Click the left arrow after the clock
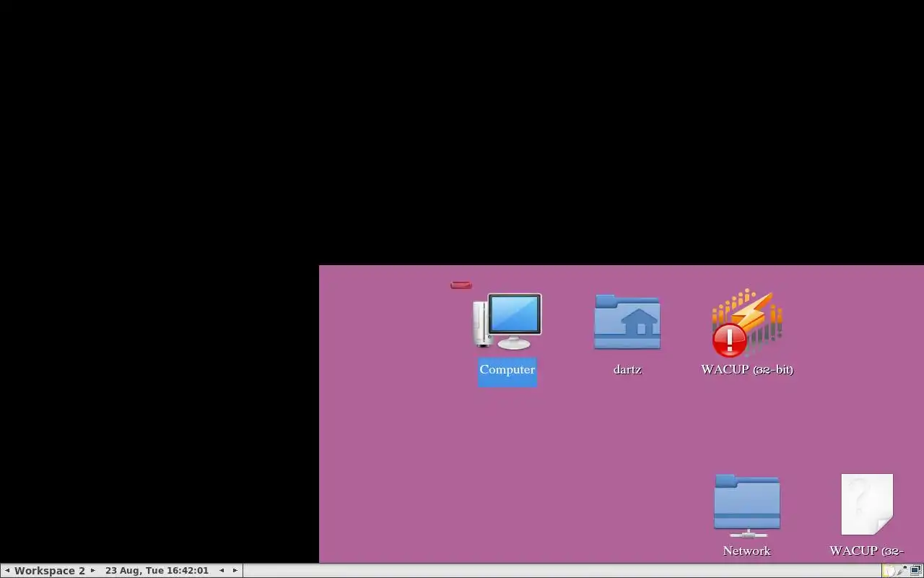The height and width of the screenshot is (578, 924). tap(222, 571)
